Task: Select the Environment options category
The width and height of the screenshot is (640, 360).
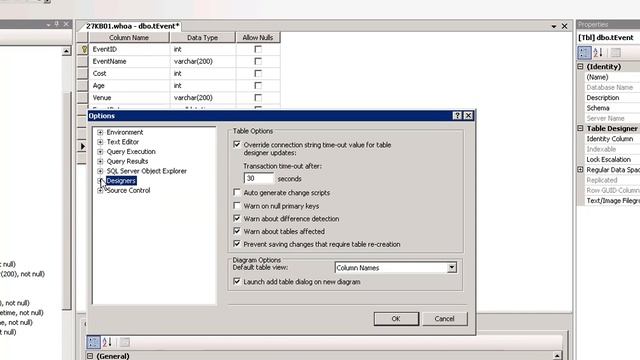Action: coord(125,132)
